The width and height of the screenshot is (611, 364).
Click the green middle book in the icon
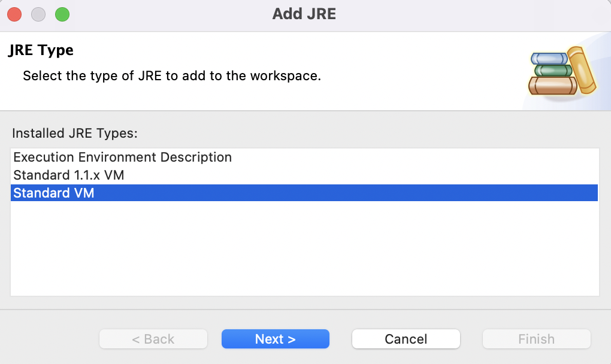click(x=552, y=71)
